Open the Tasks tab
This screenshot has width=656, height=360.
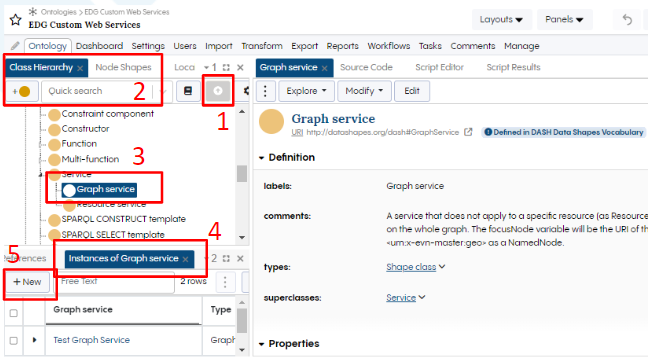tap(430, 46)
